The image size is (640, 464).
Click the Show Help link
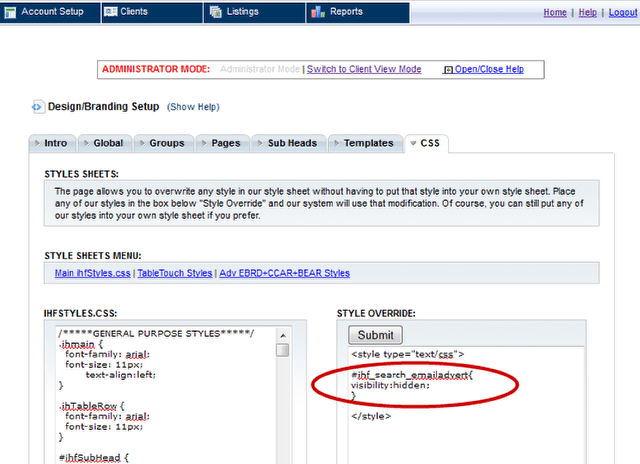193,107
